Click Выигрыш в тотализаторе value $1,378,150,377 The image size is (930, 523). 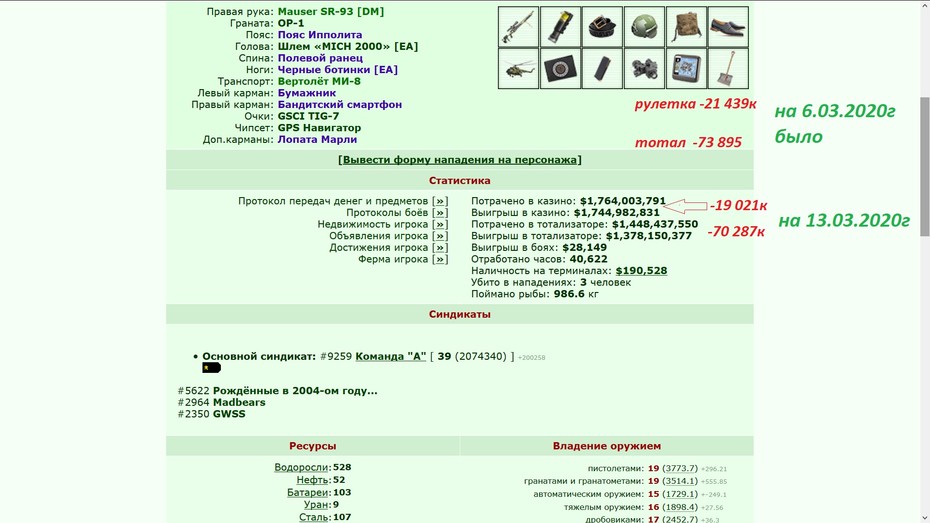point(648,236)
